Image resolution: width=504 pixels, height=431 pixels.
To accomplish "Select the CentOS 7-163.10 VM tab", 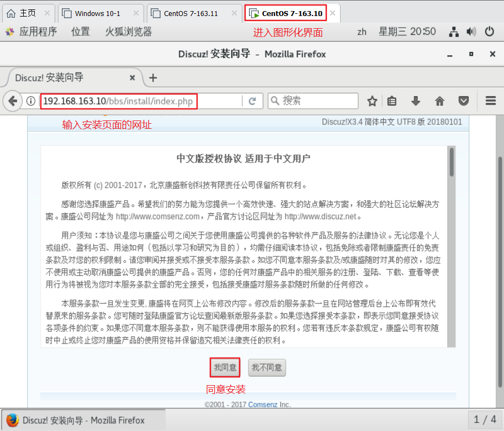I will [x=292, y=13].
